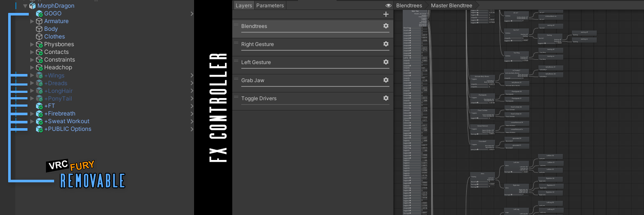This screenshot has width=644, height=215.
Task: Click the Body object cube icon
Action: [39, 29]
